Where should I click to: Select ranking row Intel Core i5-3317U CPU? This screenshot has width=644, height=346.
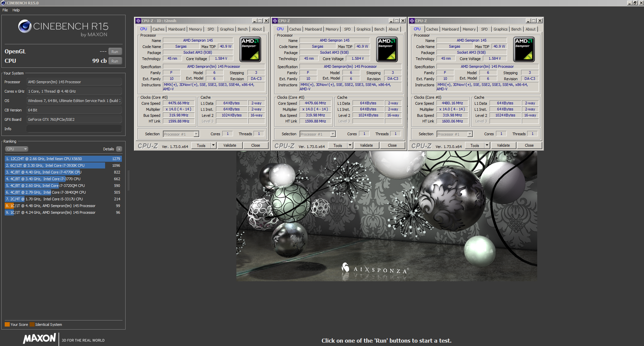pos(63,199)
